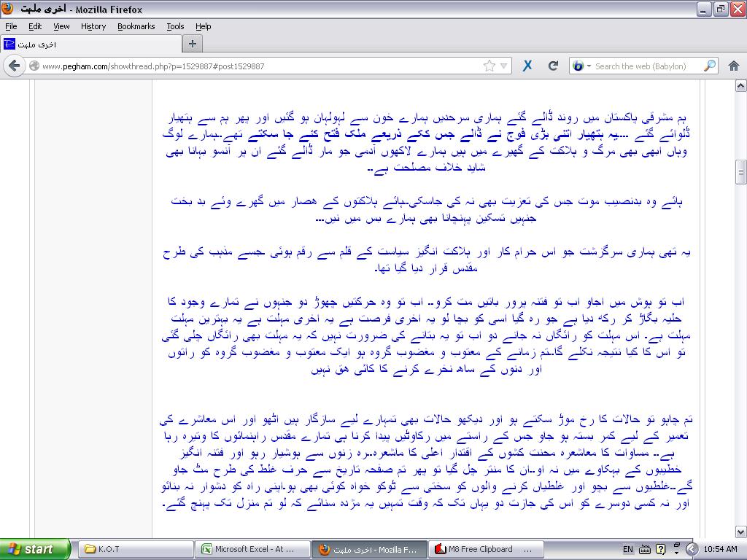Open the URL history dropdown arrow
Screen dimensions: 747x560
503,66
